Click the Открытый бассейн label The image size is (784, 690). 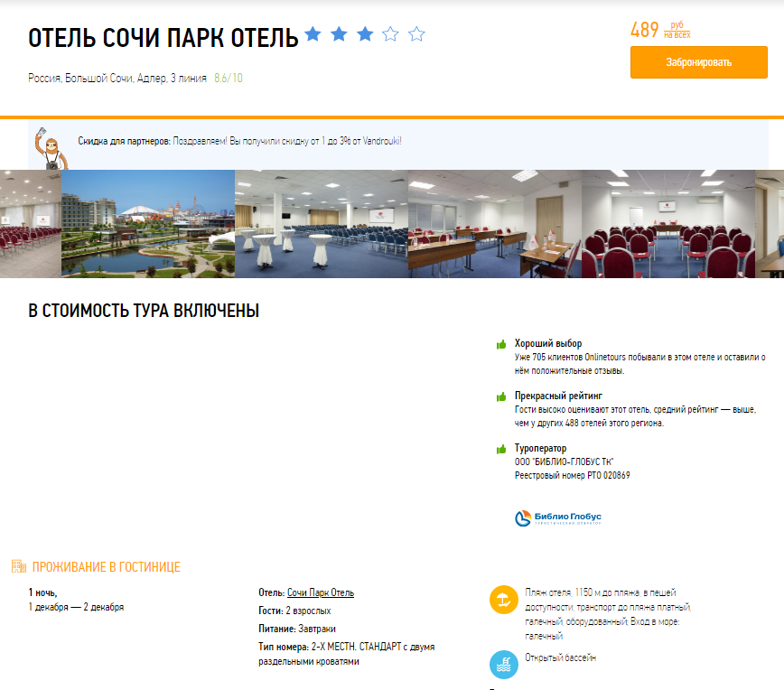click(x=561, y=657)
